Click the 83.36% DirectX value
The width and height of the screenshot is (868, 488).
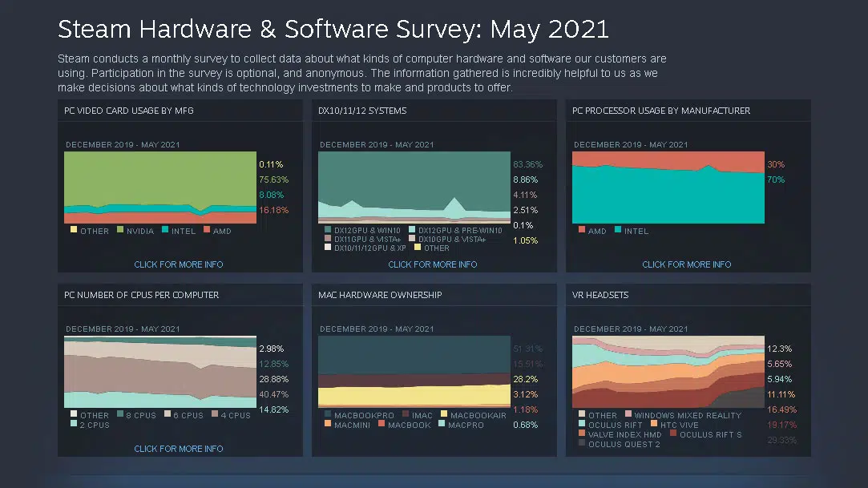tap(527, 164)
